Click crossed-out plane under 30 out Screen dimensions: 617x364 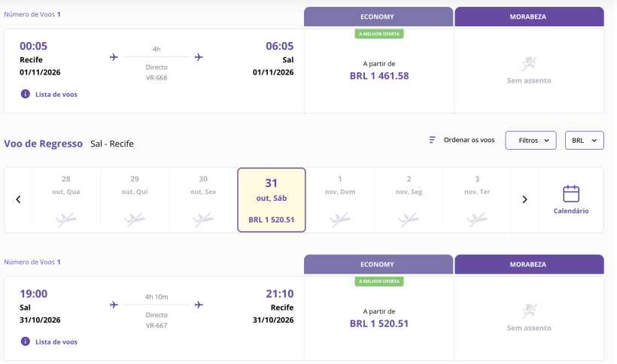203,220
